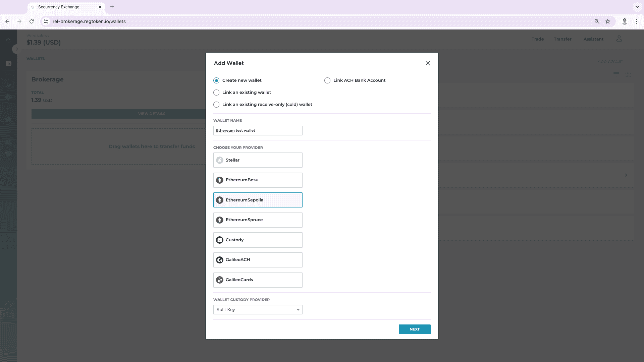
Task: Switch to list view icon
Action: 616,74
